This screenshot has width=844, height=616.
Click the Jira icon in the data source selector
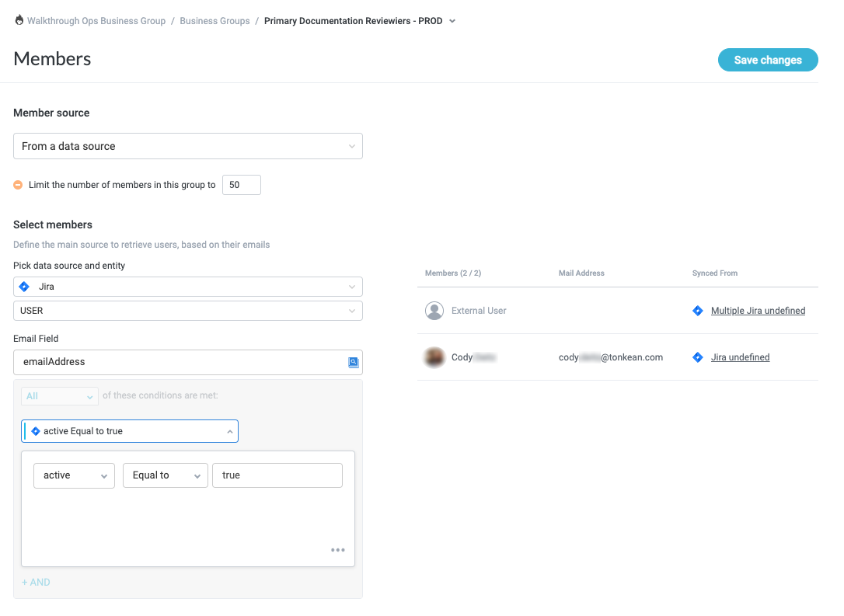[x=24, y=287]
